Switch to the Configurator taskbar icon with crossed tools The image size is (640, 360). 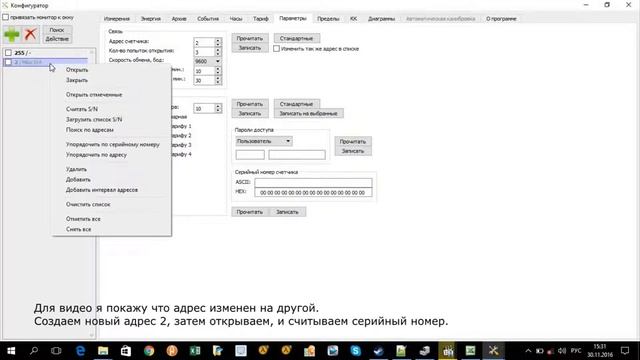click(493, 351)
